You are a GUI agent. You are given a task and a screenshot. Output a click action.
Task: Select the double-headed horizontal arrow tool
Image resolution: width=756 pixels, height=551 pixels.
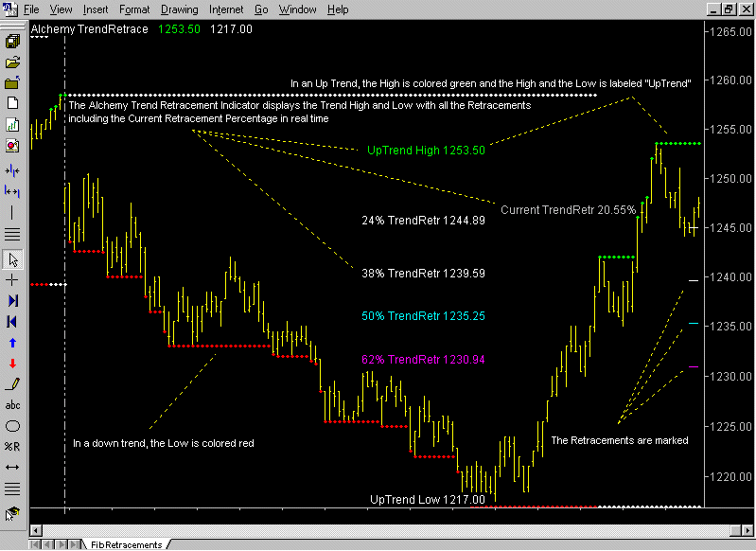point(12,468)
